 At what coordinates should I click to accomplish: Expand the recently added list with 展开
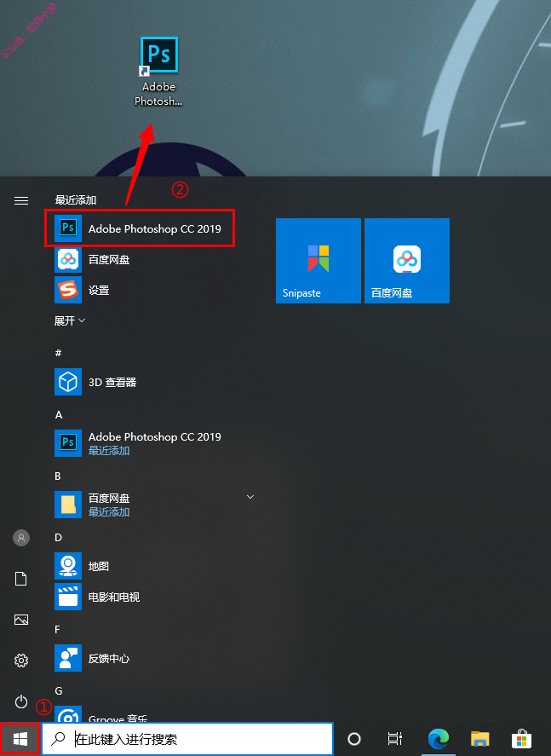click(x=70, y=320)
